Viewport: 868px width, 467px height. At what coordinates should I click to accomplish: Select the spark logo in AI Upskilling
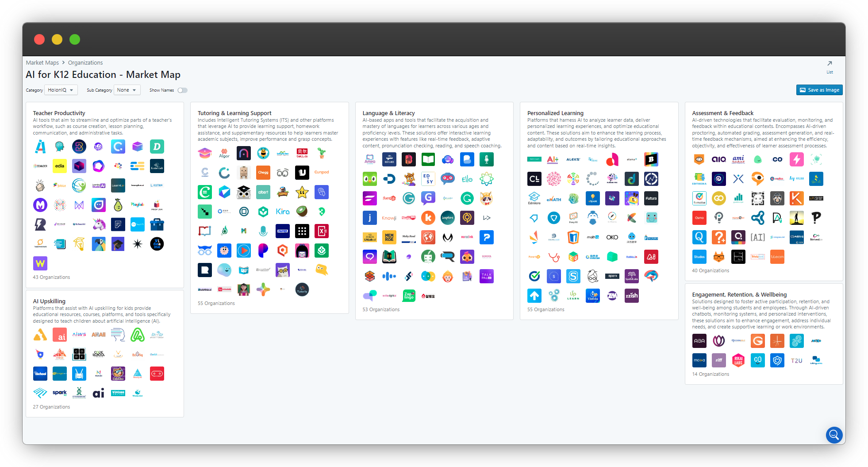60,393
